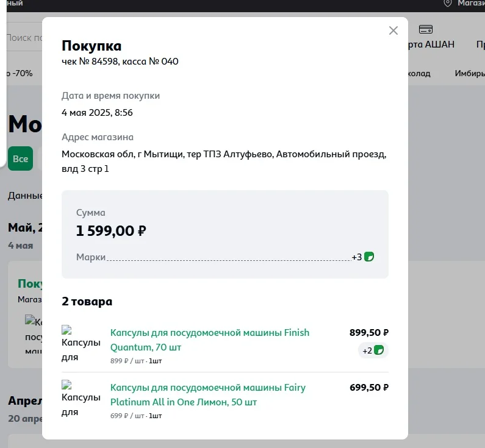Click the 4 мая date in background list

tap(20, 245)
